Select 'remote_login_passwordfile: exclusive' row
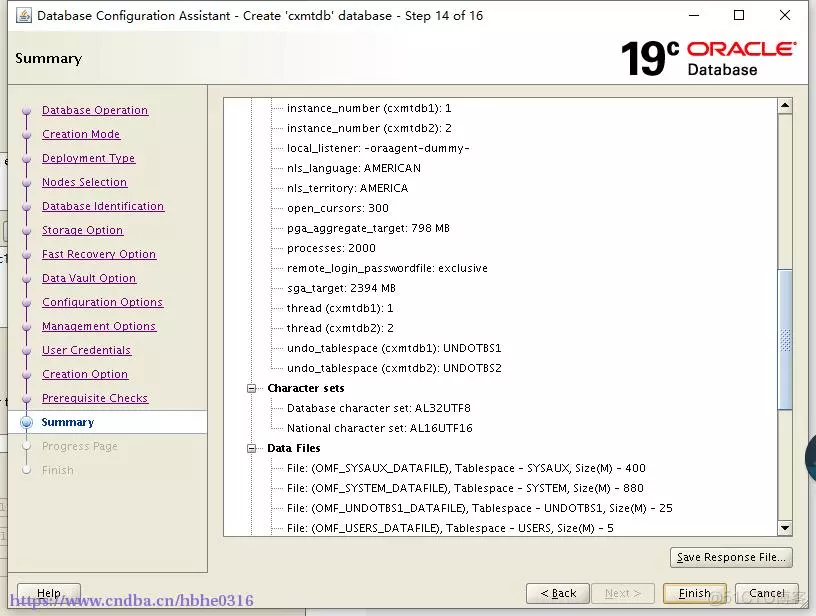 [387, 268]
